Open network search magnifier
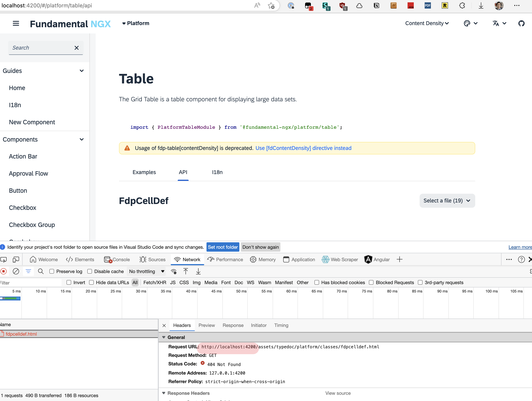This screenshot has width=532, height=401. [x=41, y=271]
